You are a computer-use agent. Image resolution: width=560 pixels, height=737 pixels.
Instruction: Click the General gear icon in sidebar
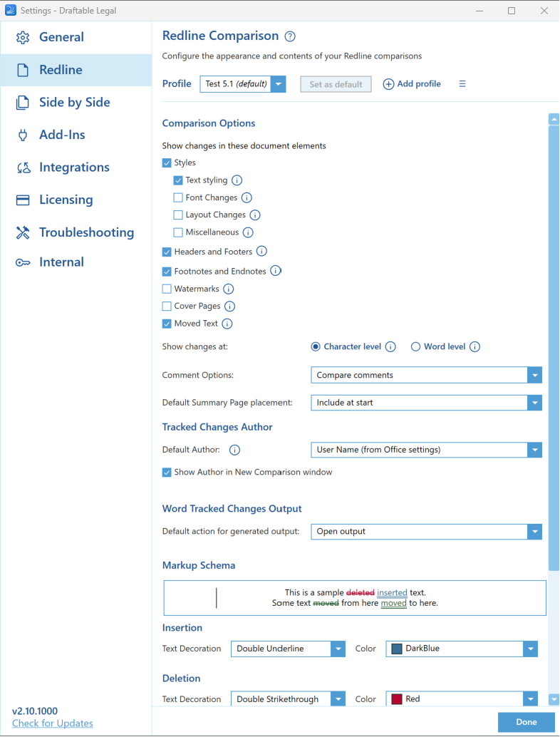coord(23,38)
